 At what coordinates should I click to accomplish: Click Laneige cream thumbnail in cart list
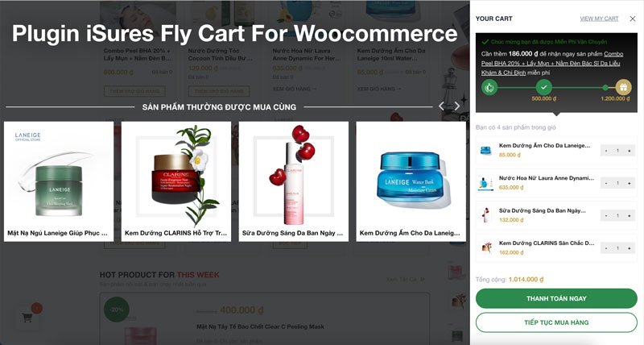(x=486, y=151)
